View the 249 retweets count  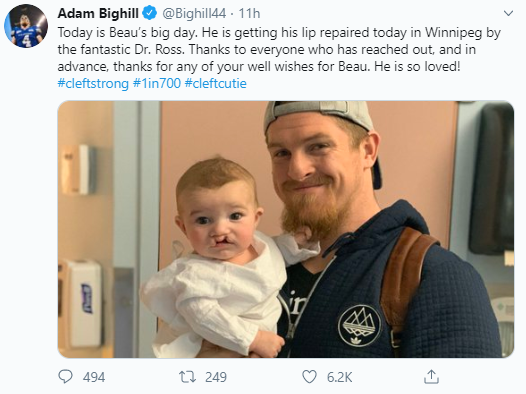pos(216,377)
